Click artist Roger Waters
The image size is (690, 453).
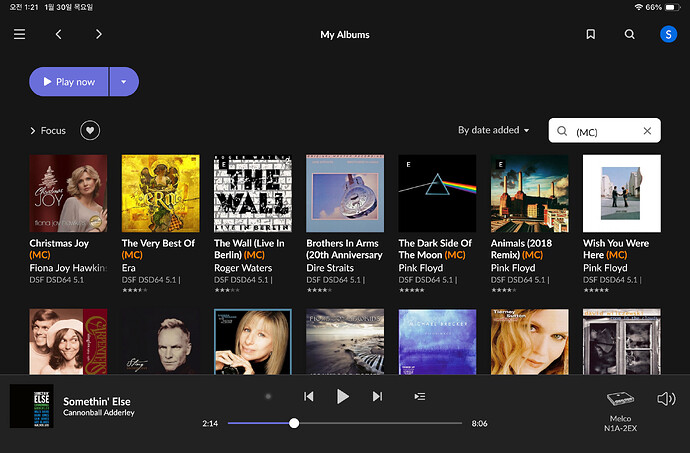point(243,268)
